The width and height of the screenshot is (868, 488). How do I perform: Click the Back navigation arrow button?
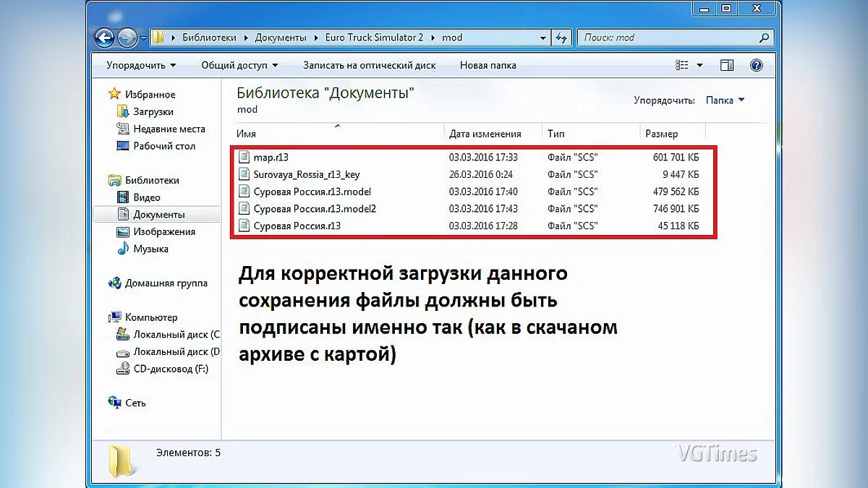pos(105,38)
